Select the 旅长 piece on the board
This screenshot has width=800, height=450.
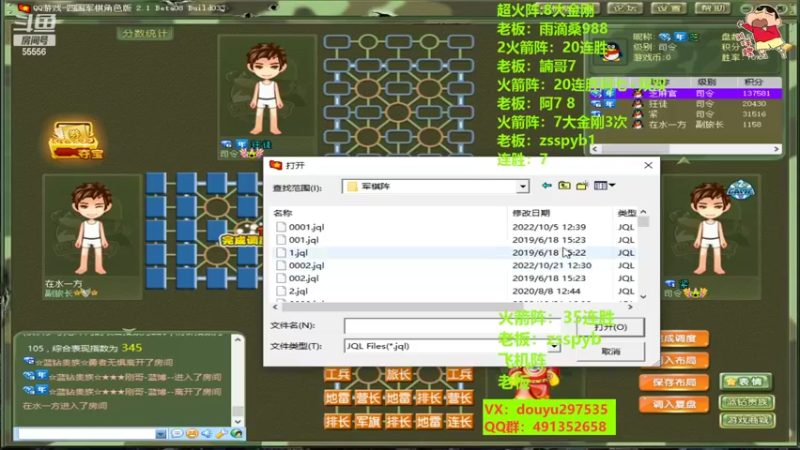(398, 374)
